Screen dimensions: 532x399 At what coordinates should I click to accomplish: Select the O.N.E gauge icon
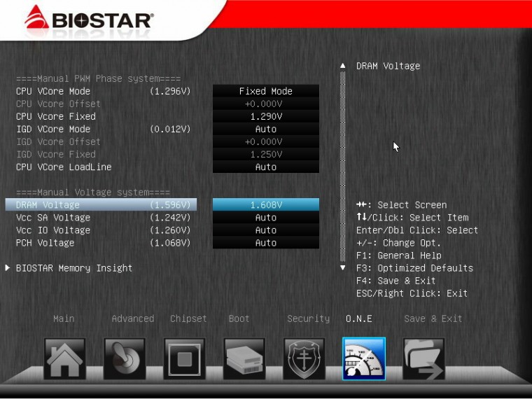point(364,358)
